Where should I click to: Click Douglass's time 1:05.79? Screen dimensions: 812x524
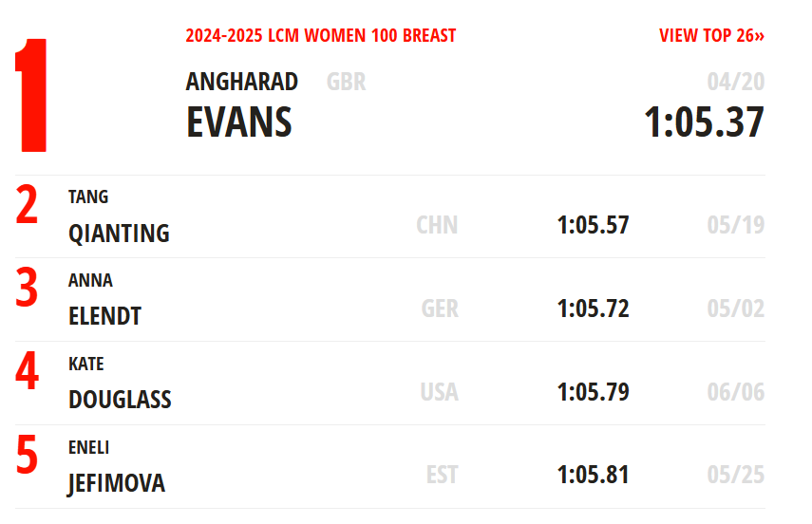point(593,392)
